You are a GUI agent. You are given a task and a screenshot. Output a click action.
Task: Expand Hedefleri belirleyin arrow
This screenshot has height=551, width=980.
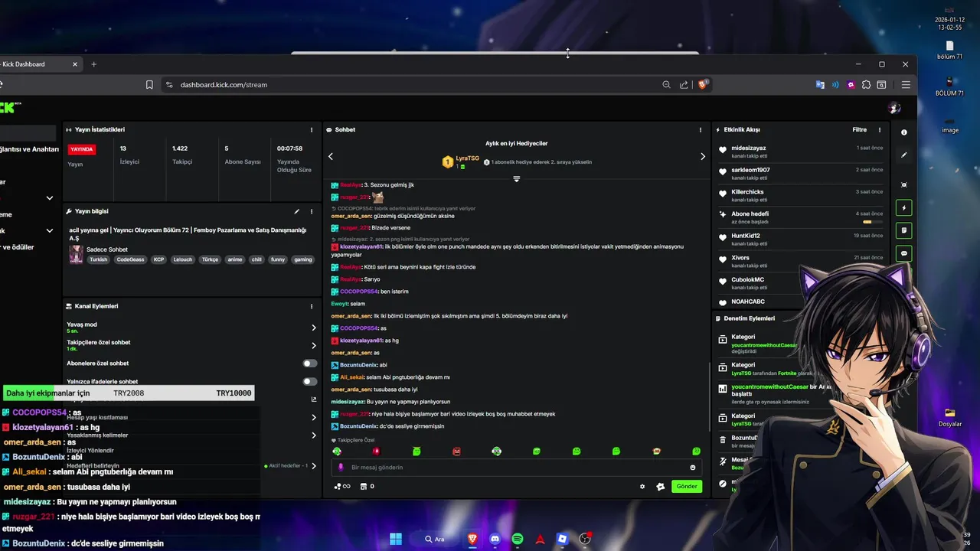pos(314,466)
